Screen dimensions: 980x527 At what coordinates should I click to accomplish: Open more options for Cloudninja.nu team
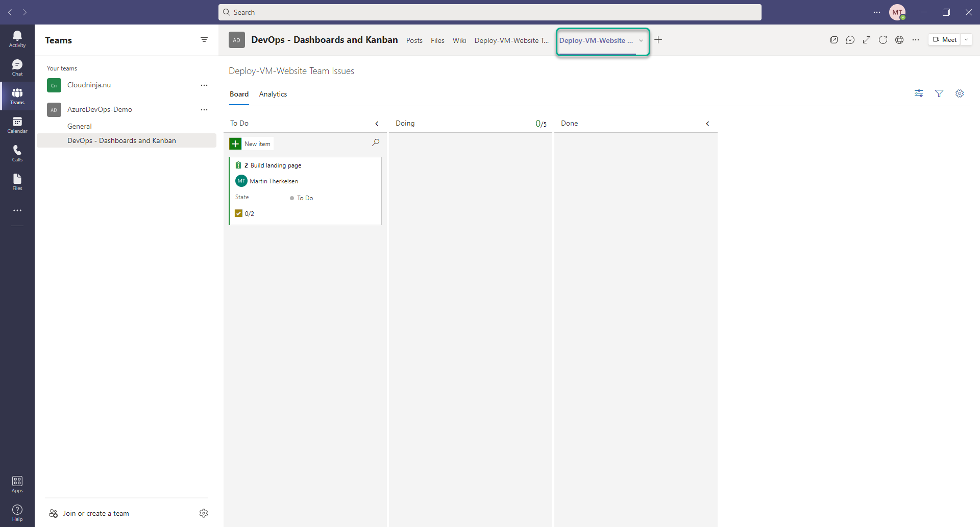pos(204,85)
